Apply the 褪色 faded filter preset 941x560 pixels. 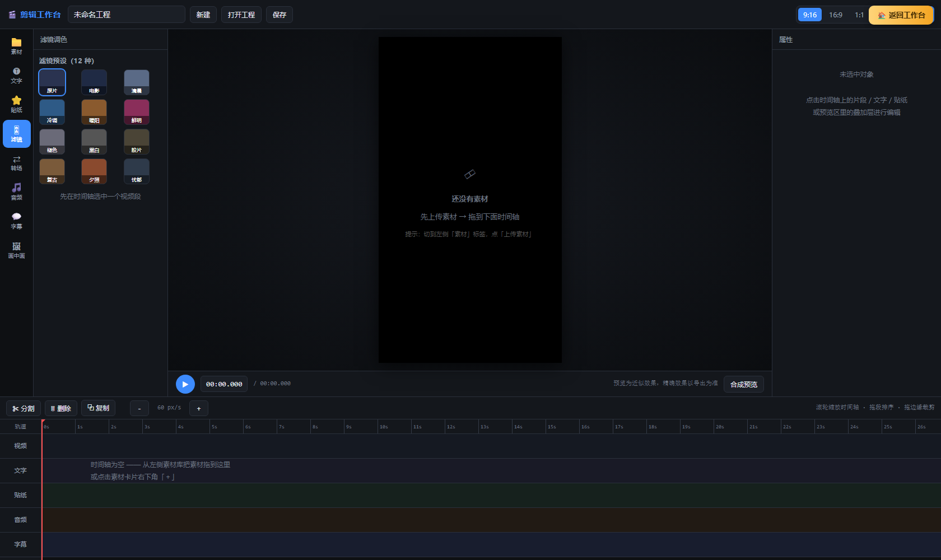pos(52,142)
